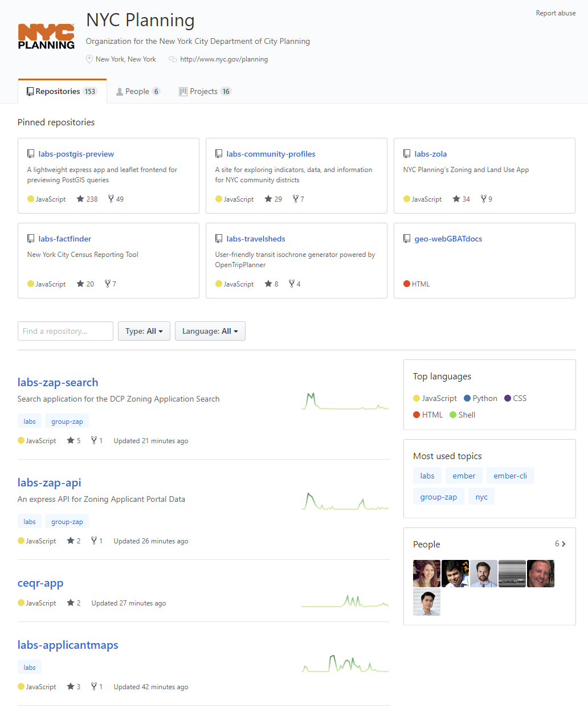Image resolution: width=588 pixels, height=716 pixels.
Task: Switch to the Projects tab
Action: (x=205, y=91)
